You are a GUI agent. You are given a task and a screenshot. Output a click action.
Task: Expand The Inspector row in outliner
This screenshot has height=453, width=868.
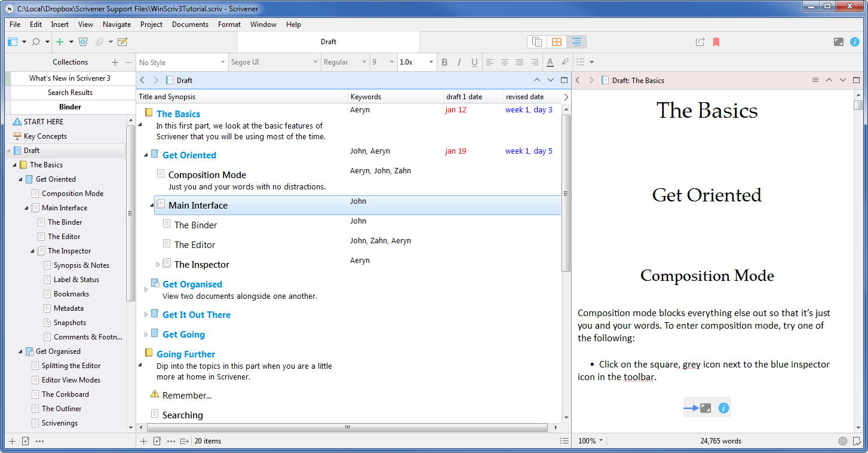158,264
